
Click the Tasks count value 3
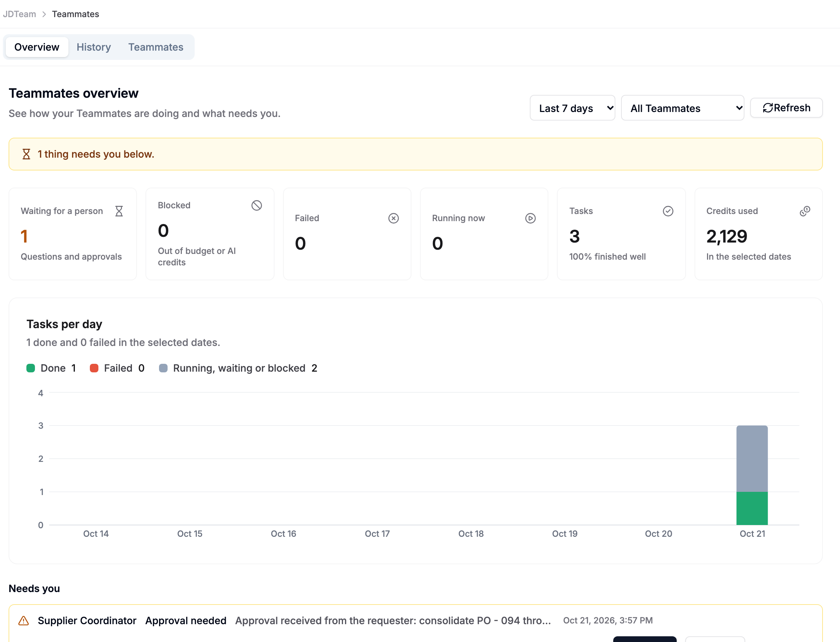574,236
